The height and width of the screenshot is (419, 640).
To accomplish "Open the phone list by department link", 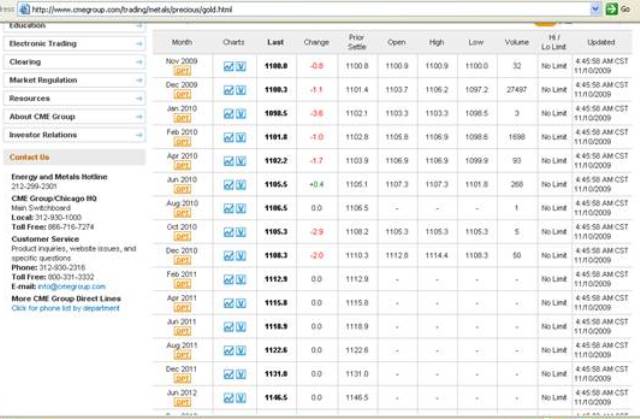I will pos(65,308).
